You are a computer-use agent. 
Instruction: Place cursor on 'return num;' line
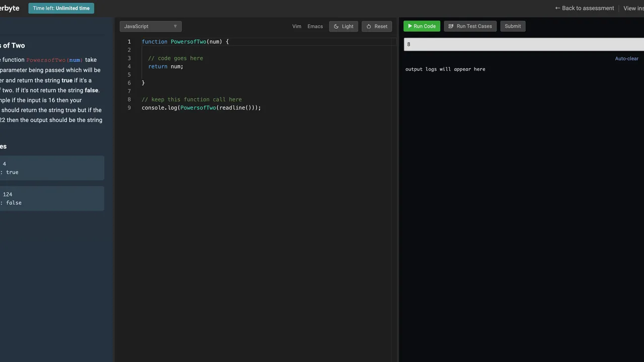[x=166, y=66]
